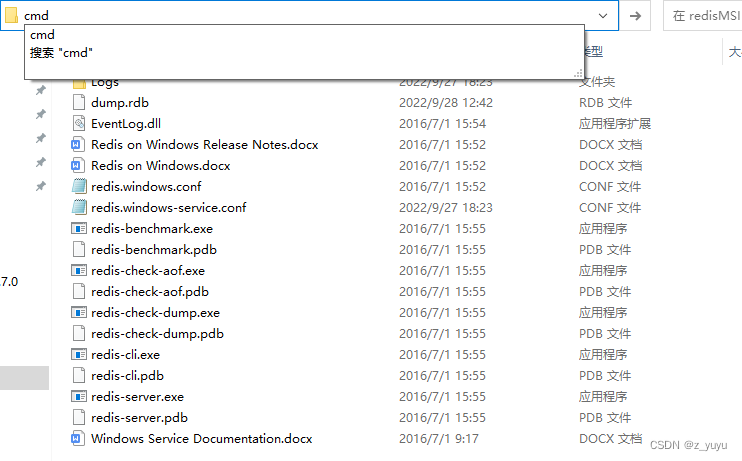The height and width of the screenshot is (461, 742).
Task: Click the redis.windows-service.conf notepad icon
Action: tap(79, 207)
